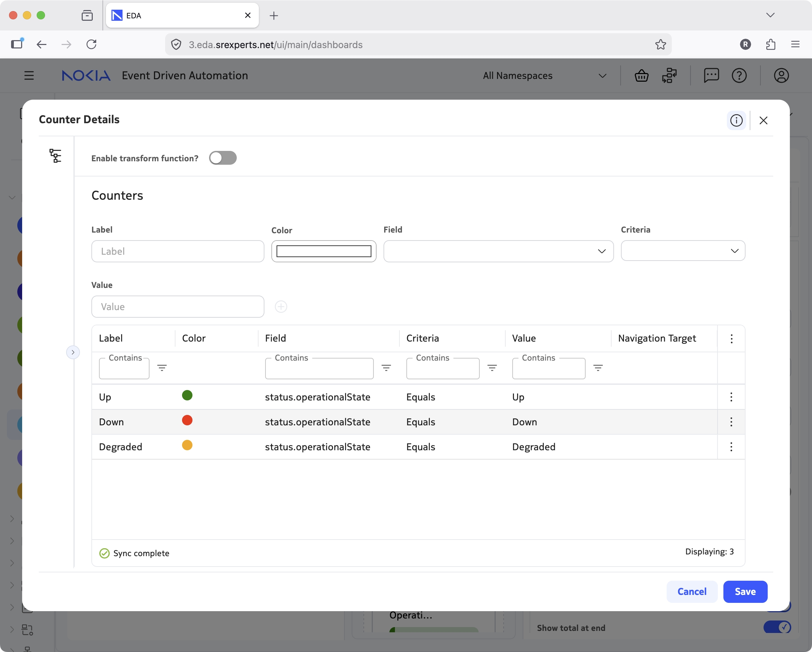Click the Sync complete status
Image resolution: width=812 pixels, height=652 pixels.
click(x=134, y=553)
